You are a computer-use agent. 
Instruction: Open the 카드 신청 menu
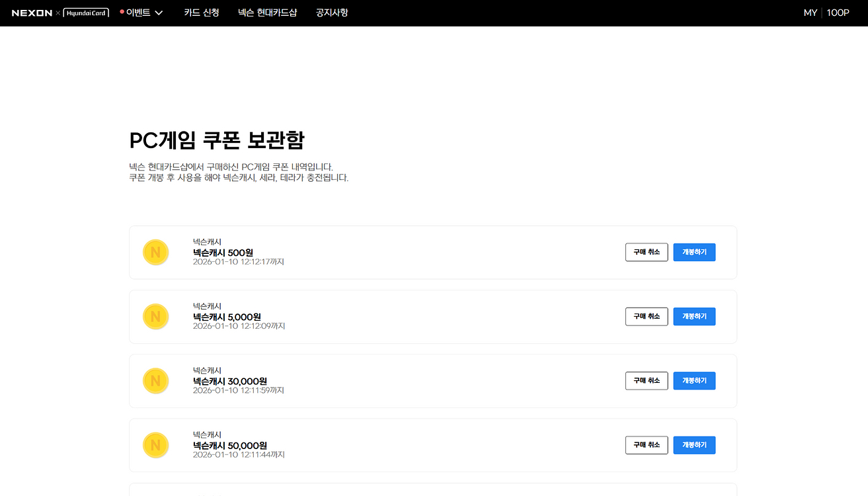point(202,13)
